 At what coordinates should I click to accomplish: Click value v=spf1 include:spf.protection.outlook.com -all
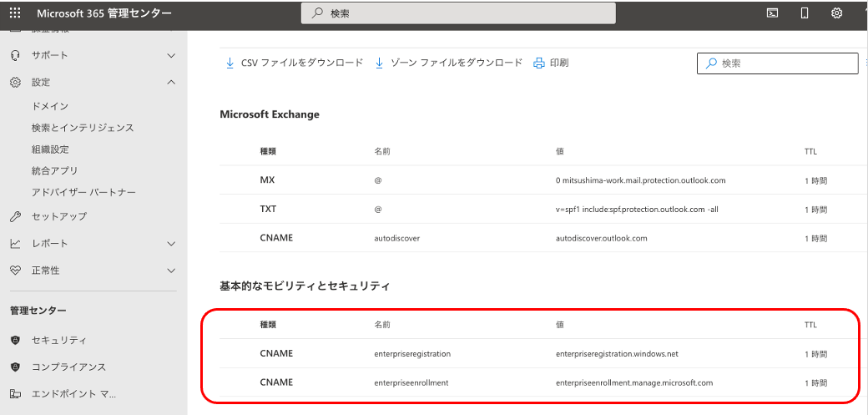(637, 210)
